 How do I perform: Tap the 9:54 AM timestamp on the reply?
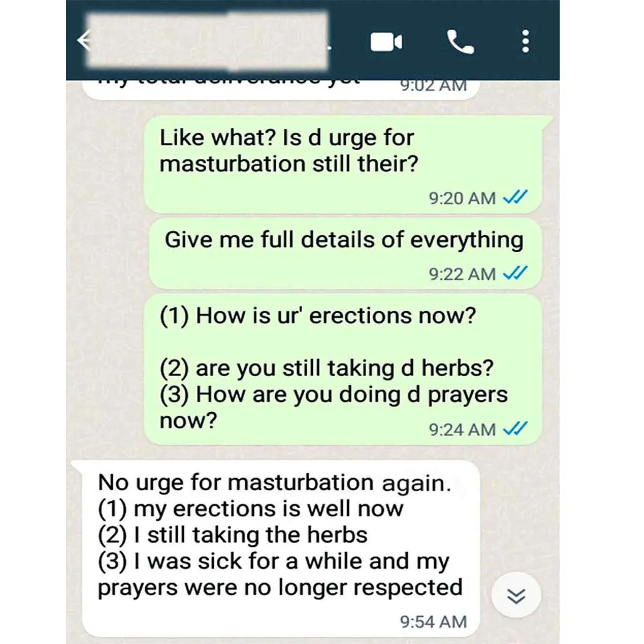point(434,621)
